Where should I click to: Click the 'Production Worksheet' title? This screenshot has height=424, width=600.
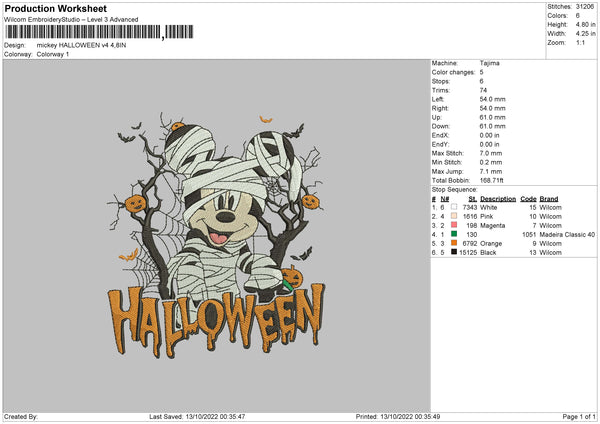55,8
